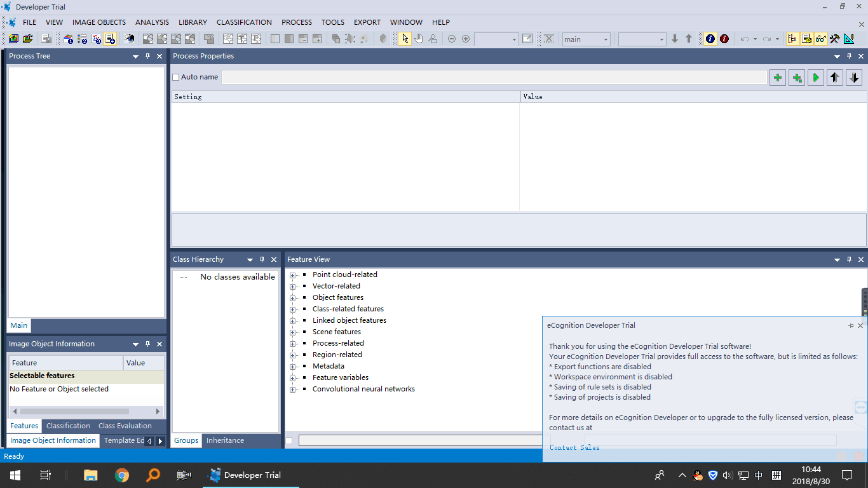Image resolution: width=868 pixels, height=488 pixels.
Task: Add a new process with plus icon
Action: click(x=778, y=78)
